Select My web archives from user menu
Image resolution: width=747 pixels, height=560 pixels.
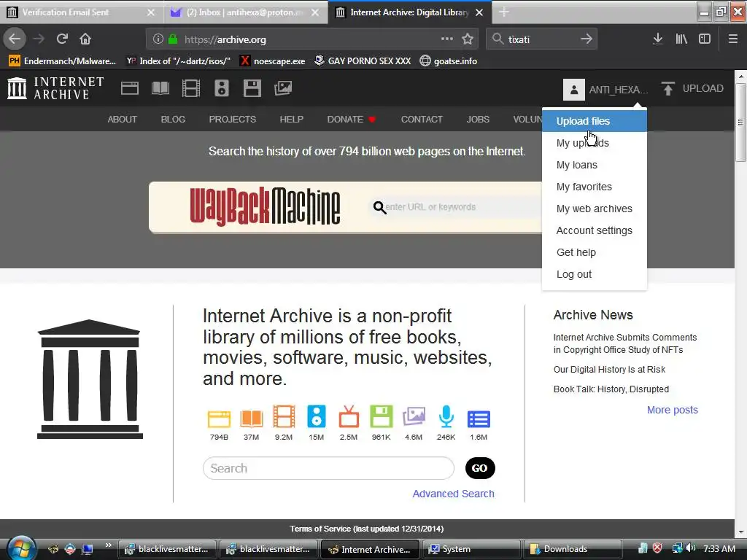point(594,209)
